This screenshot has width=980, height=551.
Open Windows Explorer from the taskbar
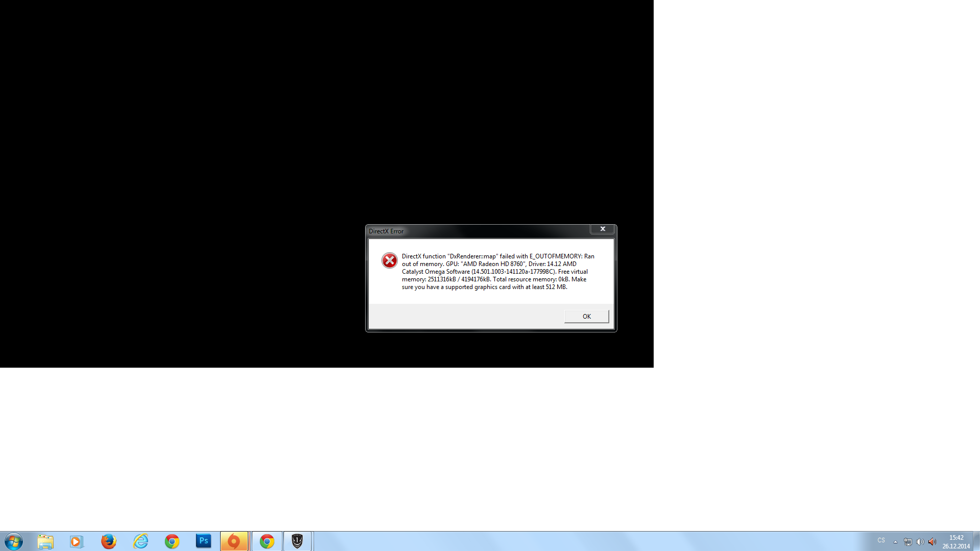pyautogui.click(x=45, y=541)
